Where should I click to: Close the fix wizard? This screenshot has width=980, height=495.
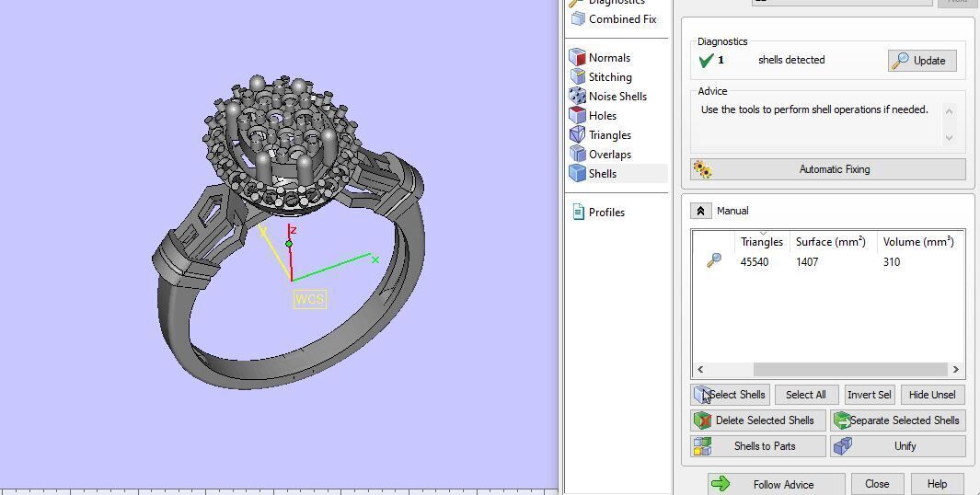[877, 484]
